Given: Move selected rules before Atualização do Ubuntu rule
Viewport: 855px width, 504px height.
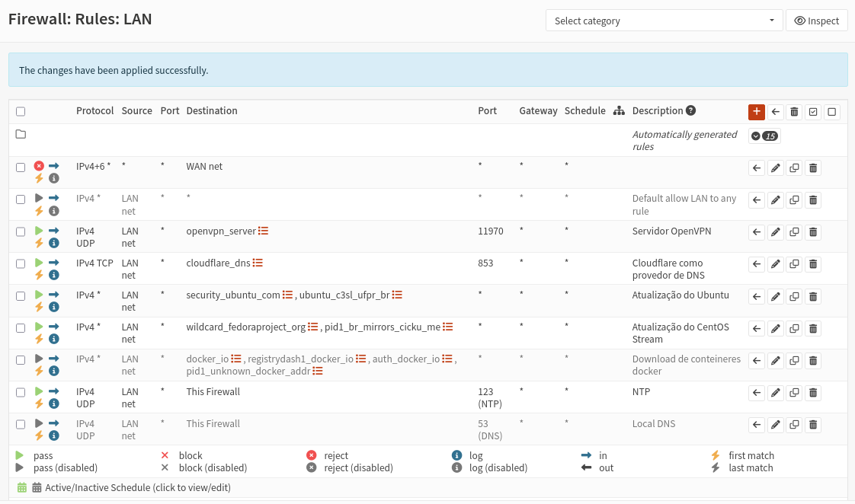Looking at the screenshot, I should 756,296.
